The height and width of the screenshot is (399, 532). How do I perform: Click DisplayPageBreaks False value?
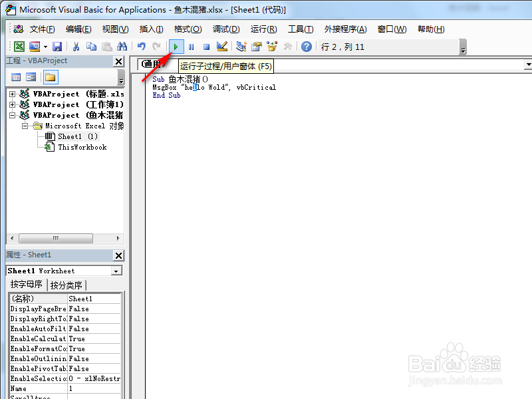tap(94, 309)
